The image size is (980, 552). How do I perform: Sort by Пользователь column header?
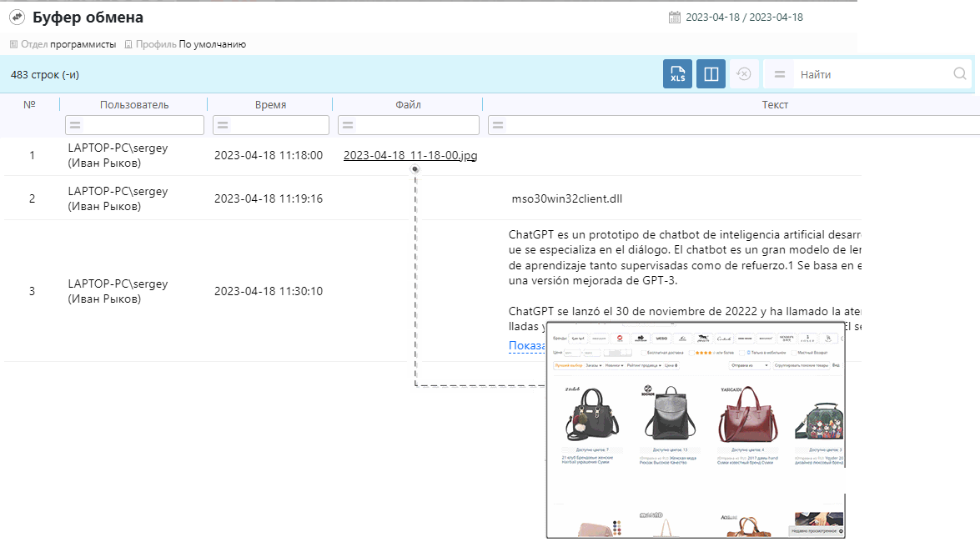[x=134, y=105]
